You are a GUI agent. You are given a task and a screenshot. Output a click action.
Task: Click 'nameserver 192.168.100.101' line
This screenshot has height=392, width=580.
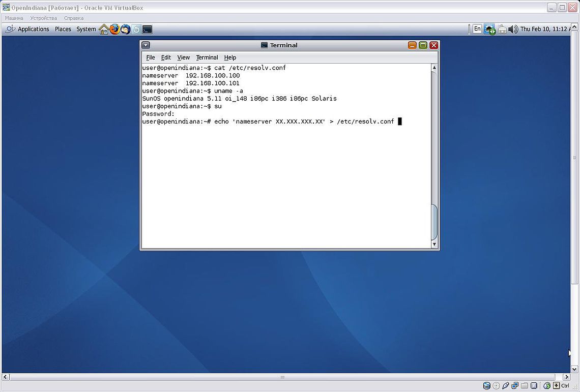tap(191, 83)
